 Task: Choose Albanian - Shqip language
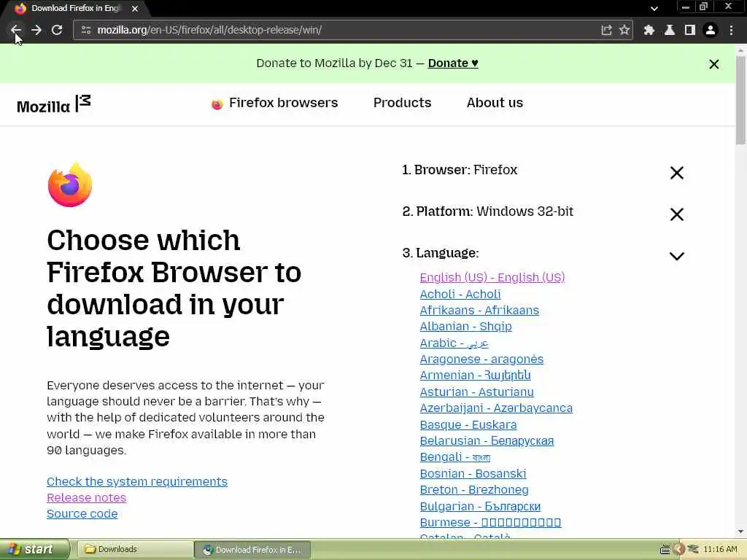(465, 326)
